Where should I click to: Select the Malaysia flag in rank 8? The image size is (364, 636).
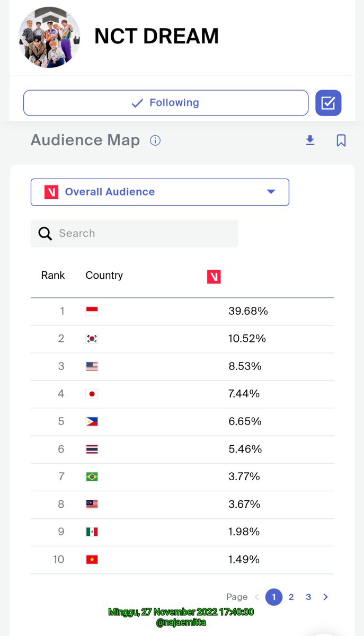[x=92, y=504]
